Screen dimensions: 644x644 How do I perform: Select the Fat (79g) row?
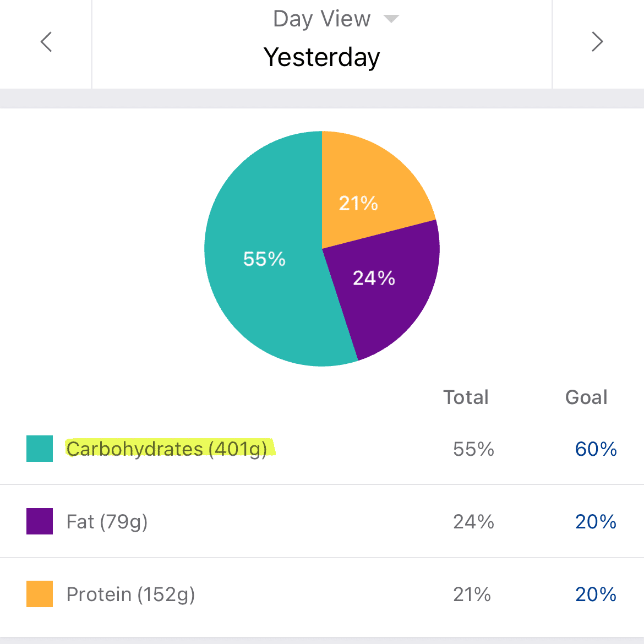click(107, 521)
